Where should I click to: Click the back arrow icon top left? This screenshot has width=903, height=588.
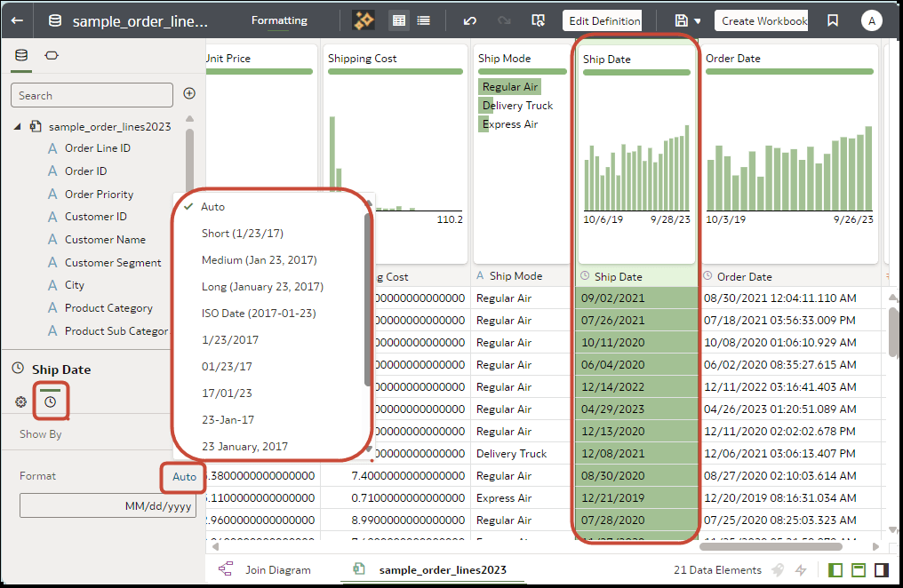point(16,20)
